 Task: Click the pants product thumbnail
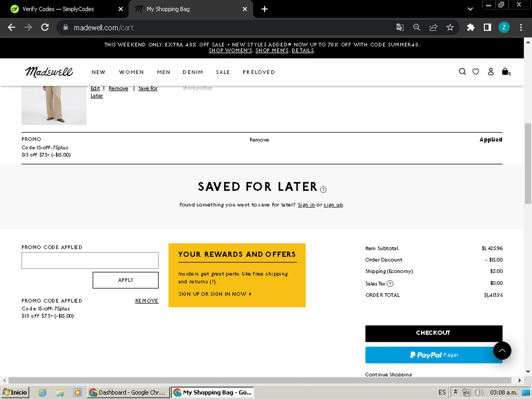tap(54, 105)
